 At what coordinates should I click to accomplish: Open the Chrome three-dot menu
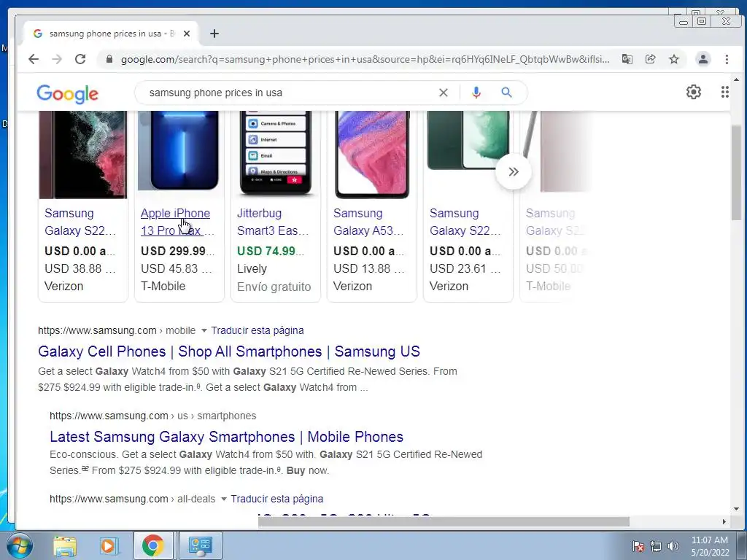[x=727, y=59]
